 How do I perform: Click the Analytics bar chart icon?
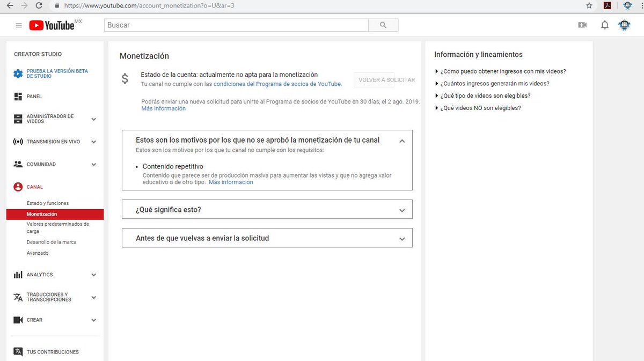pos(18,275)
